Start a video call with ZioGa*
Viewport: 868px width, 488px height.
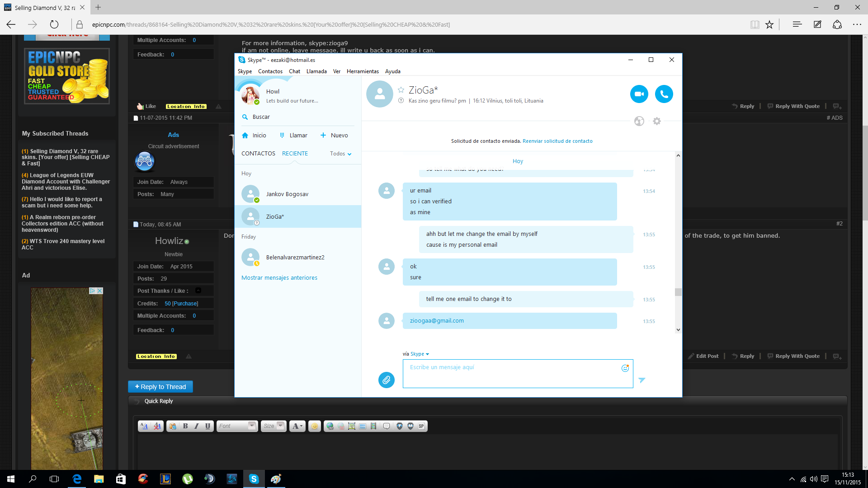pos(639,94)
